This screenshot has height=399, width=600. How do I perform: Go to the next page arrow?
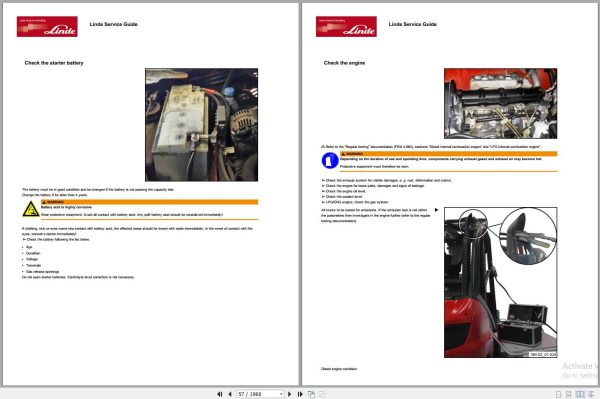[290, 394]
